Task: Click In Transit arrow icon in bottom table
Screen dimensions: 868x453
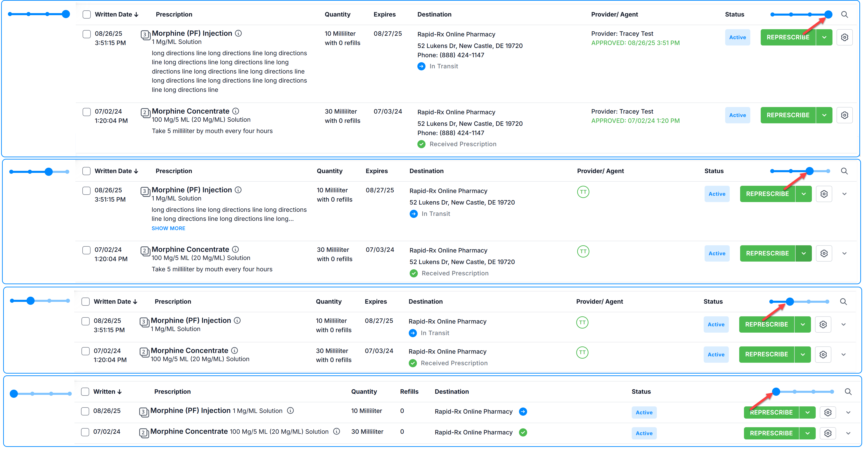Action: point(523,412)
